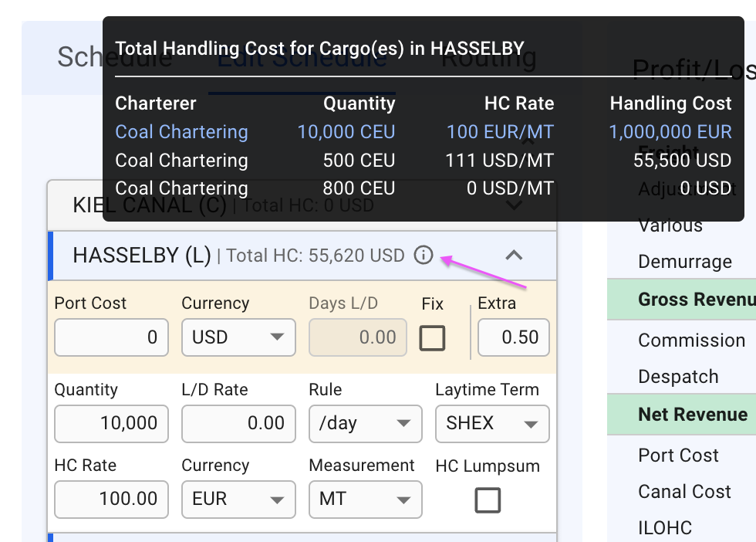Open the Rule /day dropdown
Screen dimensions: 756x542
click(365, 423)
